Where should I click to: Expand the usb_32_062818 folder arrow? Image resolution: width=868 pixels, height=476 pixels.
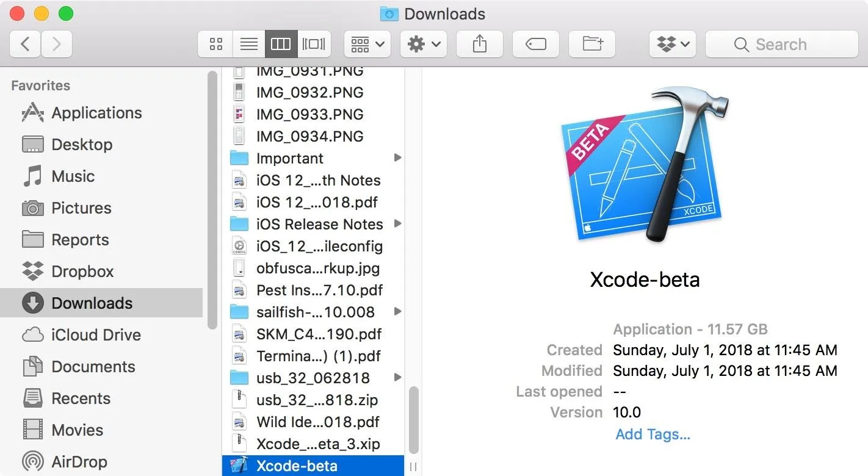tap(397, 378)
